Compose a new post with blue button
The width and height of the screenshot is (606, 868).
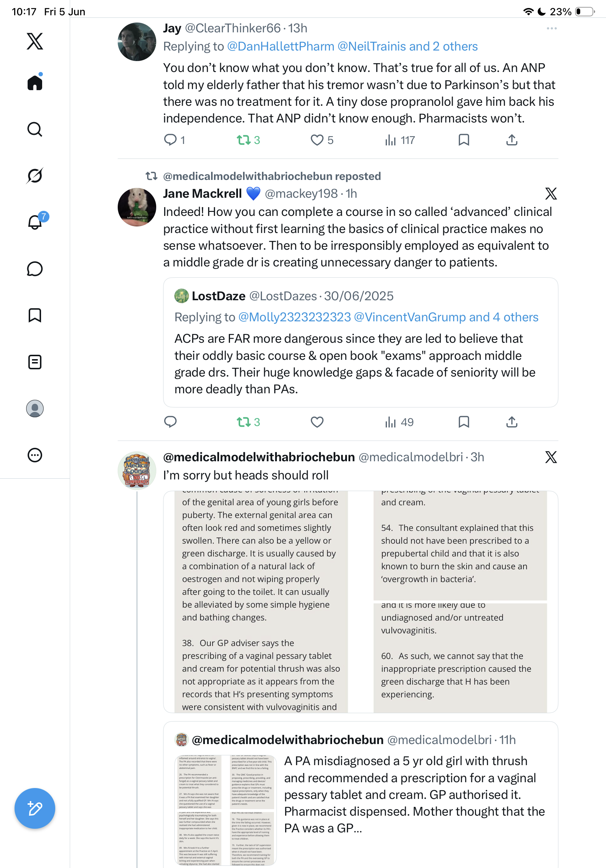(35, 808)
